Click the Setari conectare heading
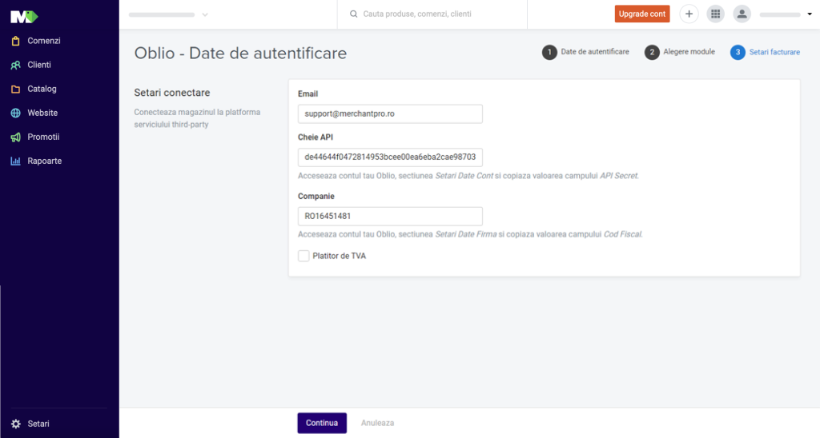The height and width of the screenshot is (438, 820). (172, 93)
